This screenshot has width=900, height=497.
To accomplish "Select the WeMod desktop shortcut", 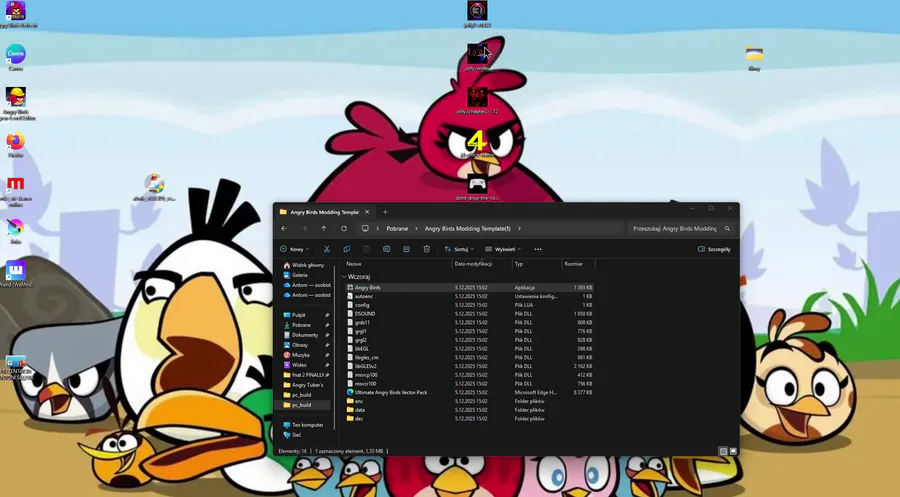I will pyautogui.click(x=15, y=274).
